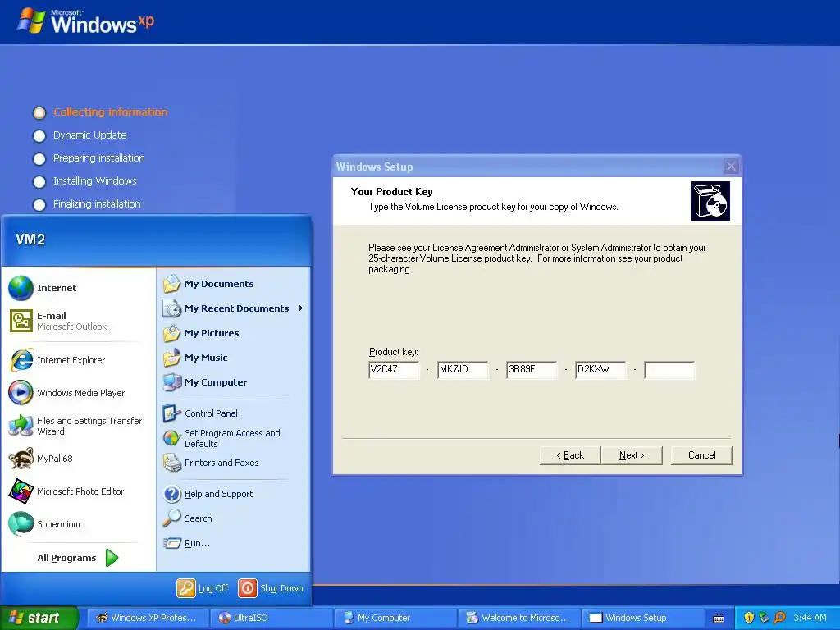Switch to My Computer taskbar item
840x630 pixels.
pyautogui.click(x=395, y=618)
